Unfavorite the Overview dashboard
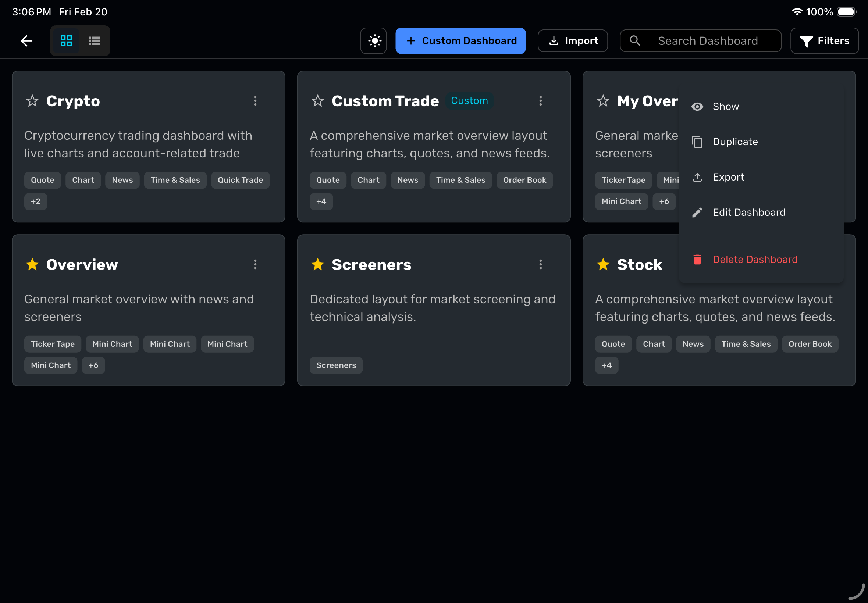The width and height of the screenshot is (868, 603). tap(32, 264)
